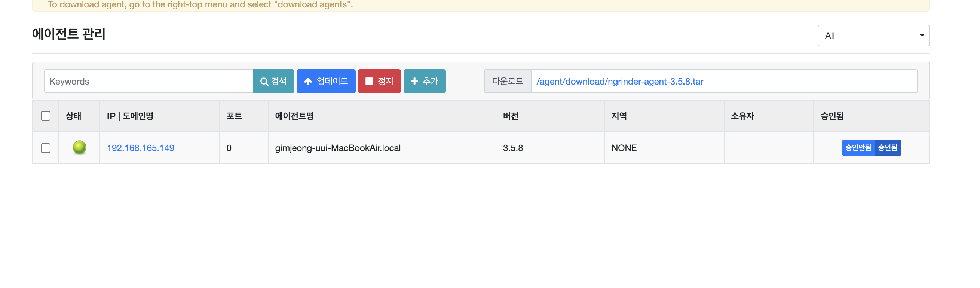Image resolution: width=980 pixels, height=288 pixels.
Task: Click the version 3.5.8 cell
Action: coord(550,148)
